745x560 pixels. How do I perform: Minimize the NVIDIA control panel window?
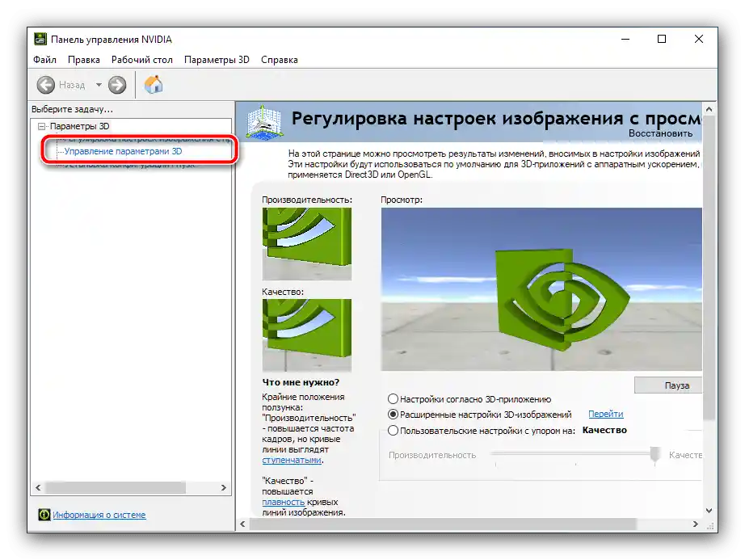pyautogui.click(x=625, y=39)
